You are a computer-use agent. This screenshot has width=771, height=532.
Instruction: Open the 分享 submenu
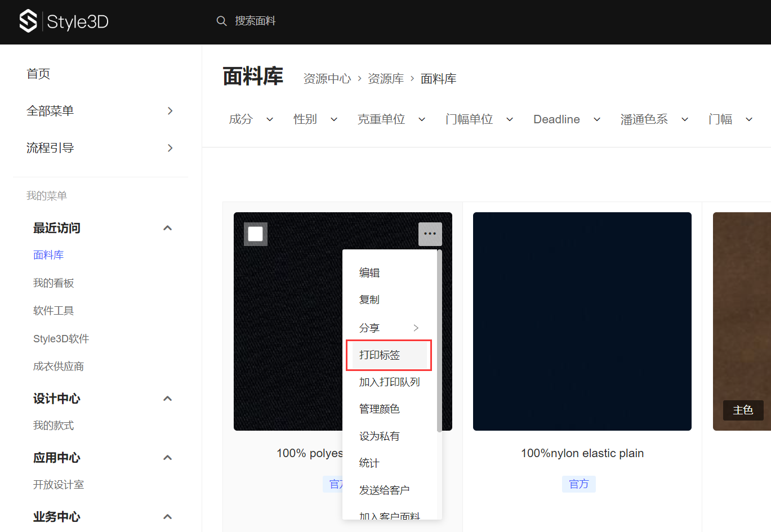point(390,328)
